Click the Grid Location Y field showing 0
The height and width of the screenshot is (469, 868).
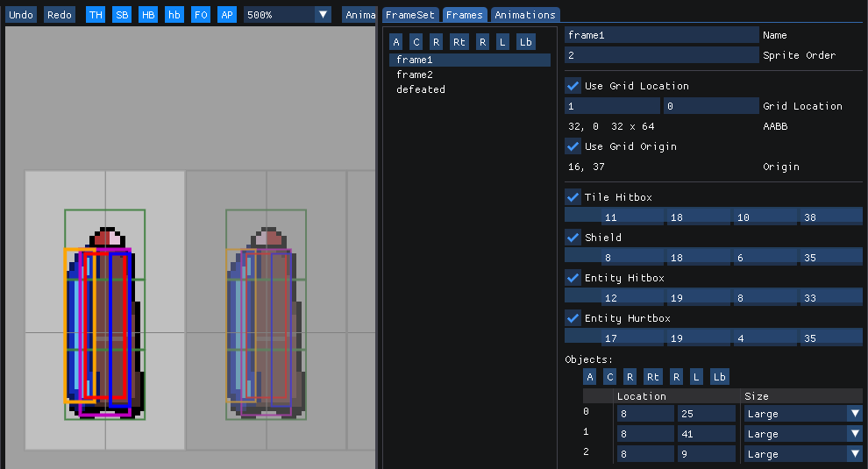pyautogui.click(x=711, y=106)
